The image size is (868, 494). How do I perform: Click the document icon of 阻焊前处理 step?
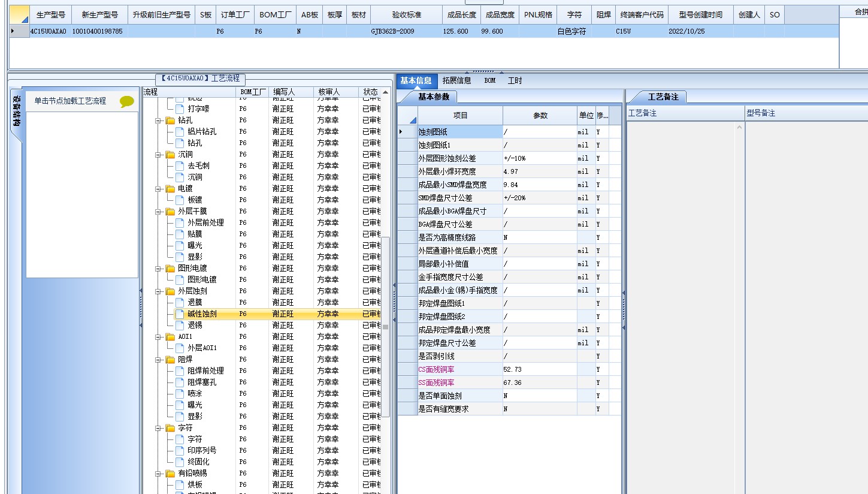180,370
